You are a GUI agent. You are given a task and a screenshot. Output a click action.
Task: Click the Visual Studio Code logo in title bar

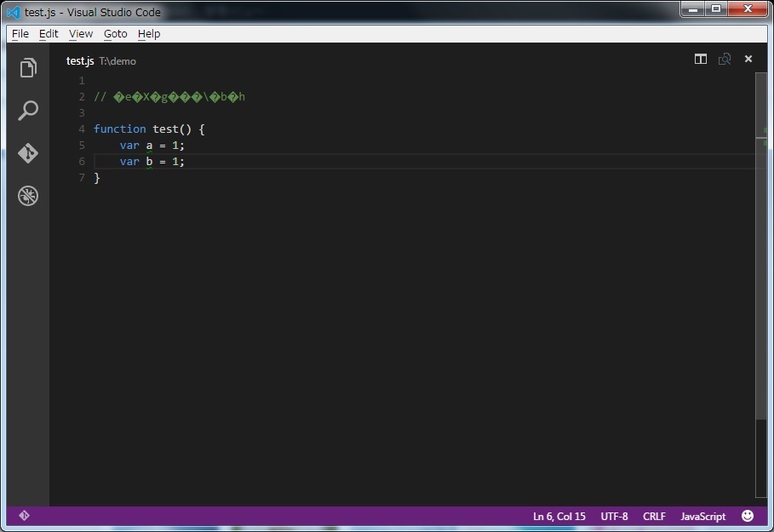tap(14, 12)
